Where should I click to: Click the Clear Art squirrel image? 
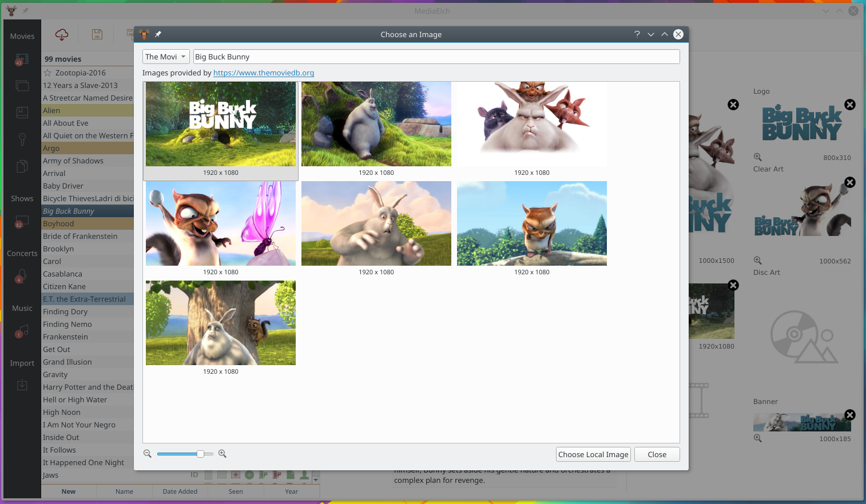[803, 210]
